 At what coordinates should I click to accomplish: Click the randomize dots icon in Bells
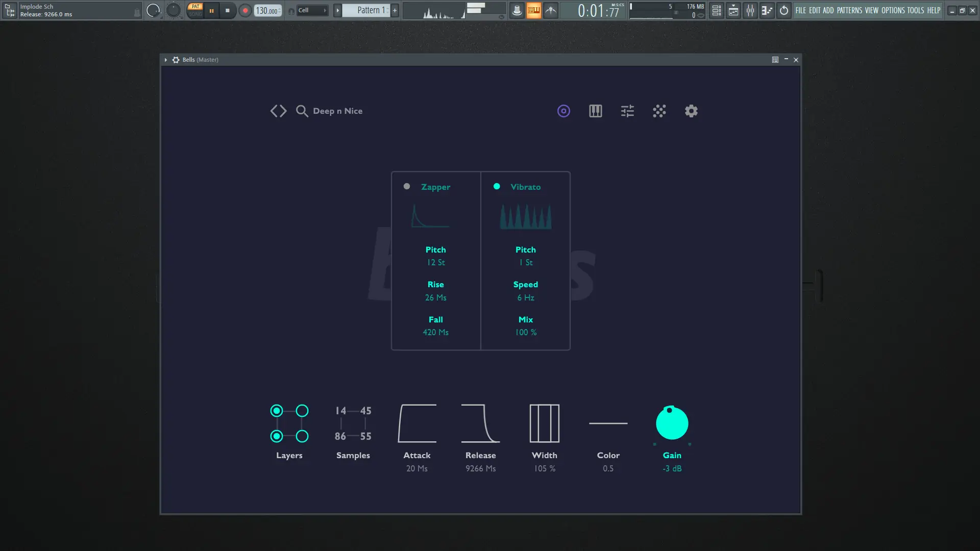[659, 111]
